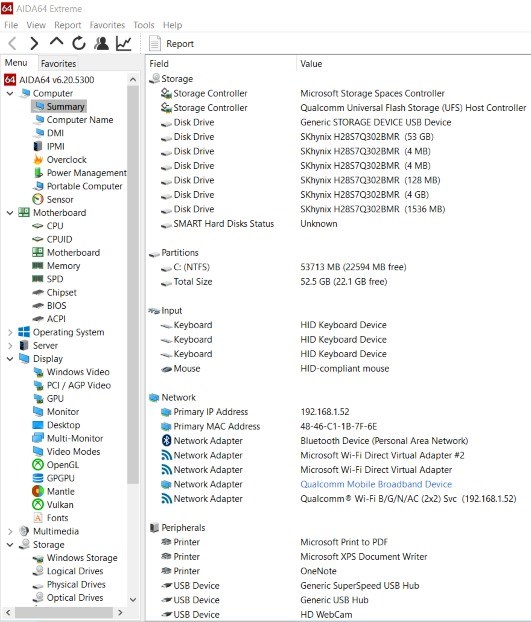Image resolution: width=531 pixels, height=622 pixels.
Task: Switch to the Favorites tab
Action: pos(58,63)
